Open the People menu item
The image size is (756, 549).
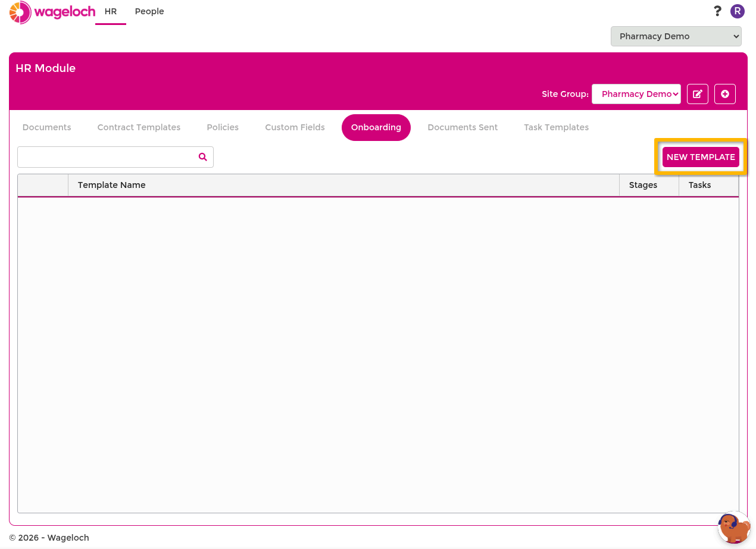(149, 11)
